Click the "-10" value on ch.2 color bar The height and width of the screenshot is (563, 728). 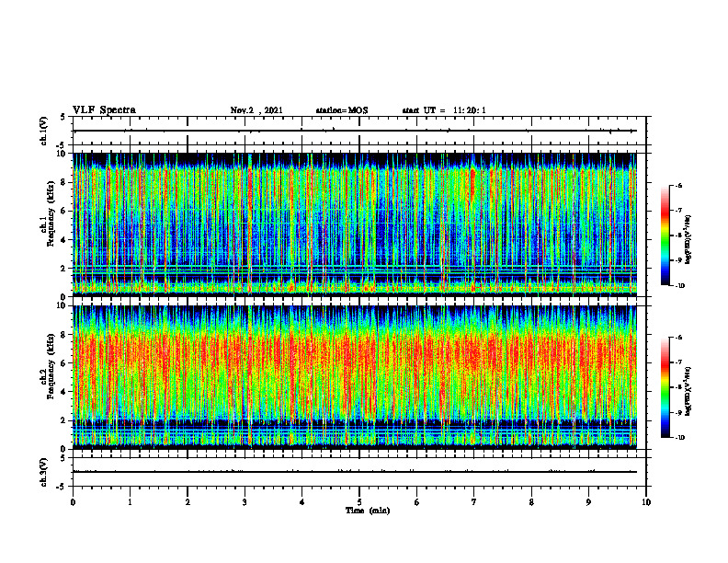[679, 438]
